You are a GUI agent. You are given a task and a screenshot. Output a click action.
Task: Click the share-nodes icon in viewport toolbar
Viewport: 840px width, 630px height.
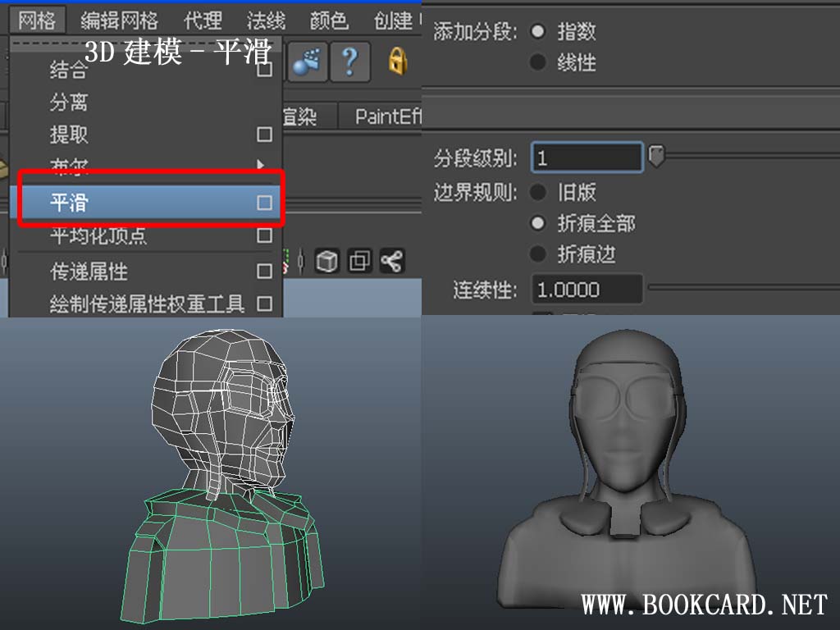pos(391,262)
